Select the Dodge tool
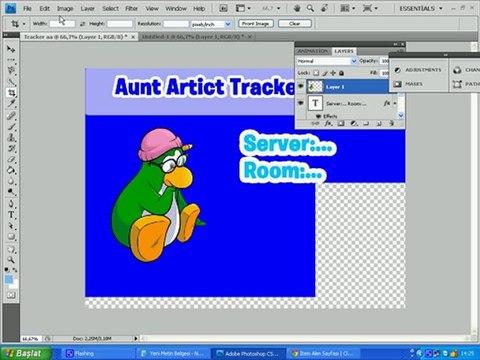This screenshot has width=480, height=360. click(11, 192)
